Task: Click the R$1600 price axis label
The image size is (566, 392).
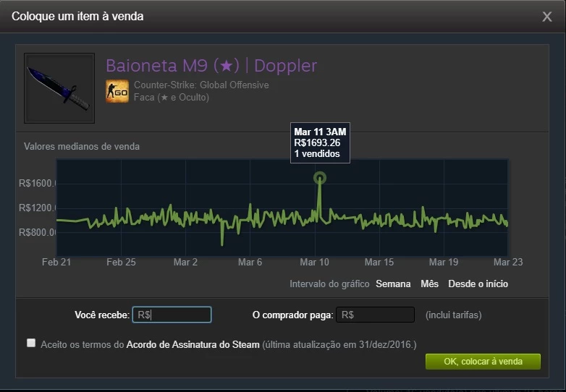Action: click(38, 183)
